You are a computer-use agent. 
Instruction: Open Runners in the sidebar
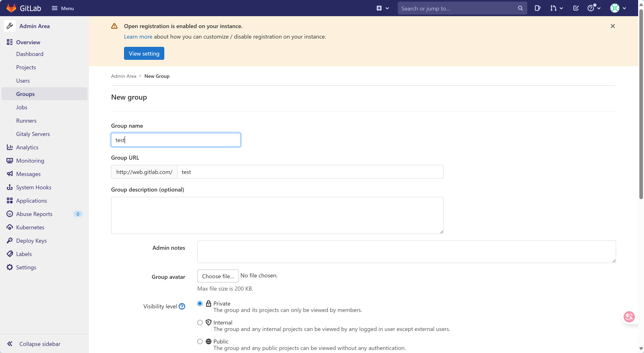pos(26,121)
